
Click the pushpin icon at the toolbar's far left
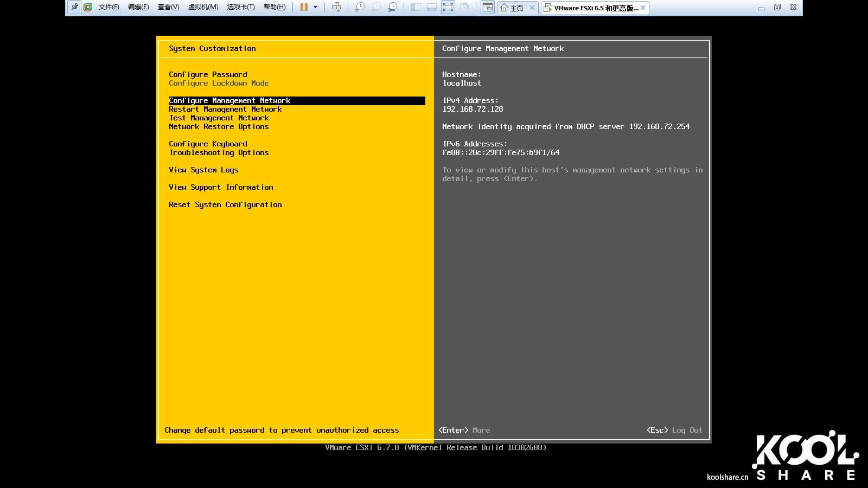(74, 7)
